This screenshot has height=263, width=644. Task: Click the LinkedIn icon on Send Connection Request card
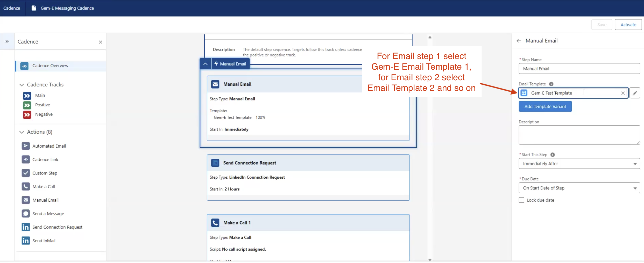(215, 163)
